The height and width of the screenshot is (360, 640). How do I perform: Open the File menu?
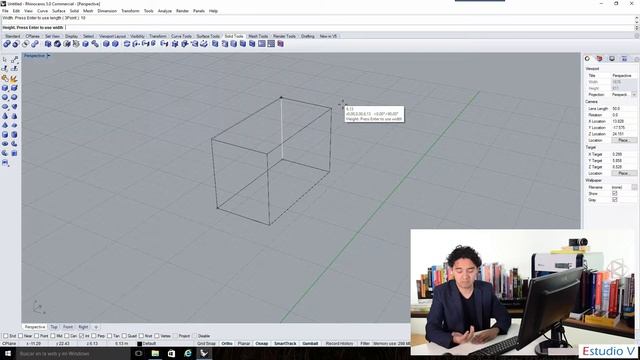(x=5, y=11)
